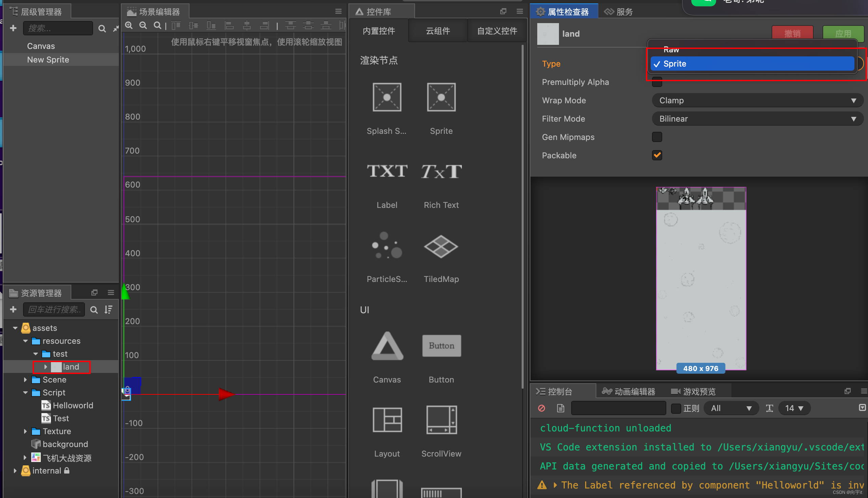Enable the Gen Mipmaps checkbox
The width and height of the screenshot is (868, 498).
pos(657,137)
